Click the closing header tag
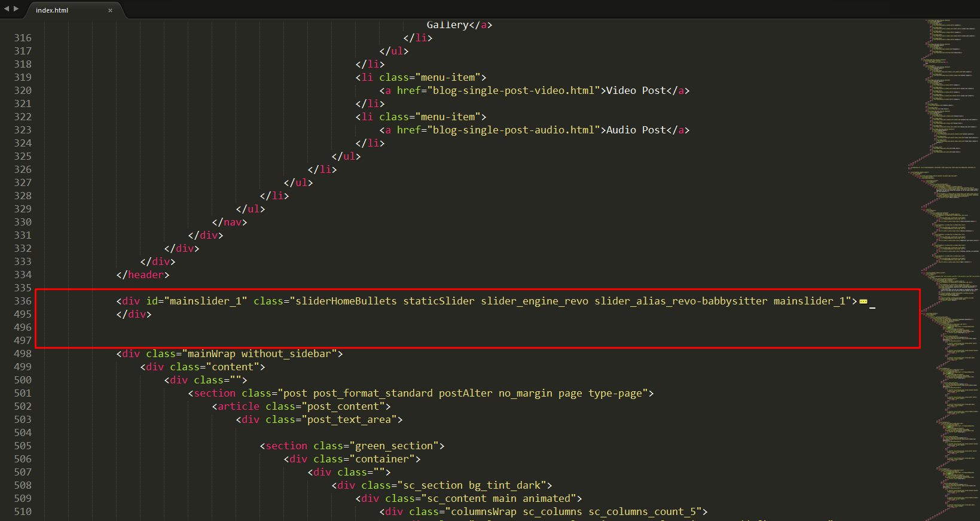The height and width of the screenshot is (521, 980). click(x=143, y=275)
